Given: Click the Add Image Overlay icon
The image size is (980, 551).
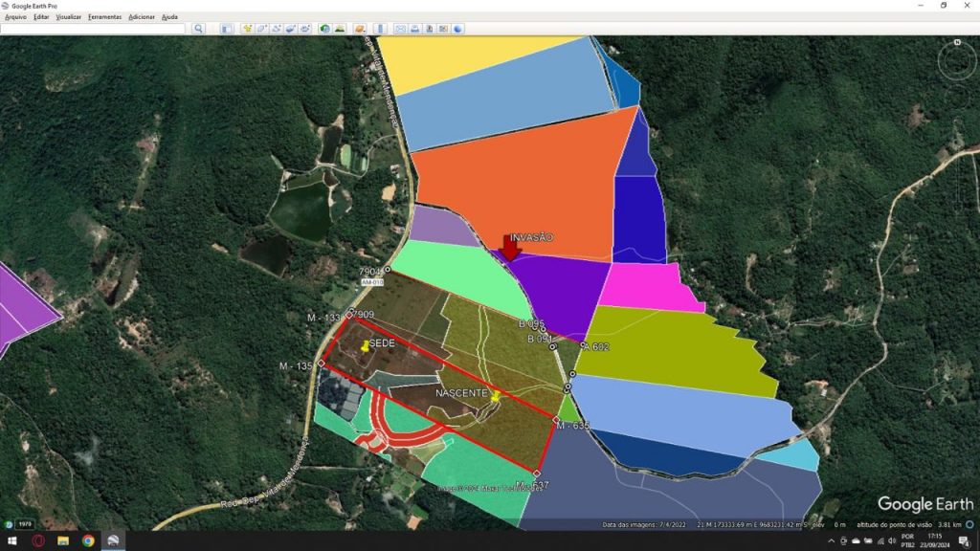Looking at the screenshot, I should tap(290, 29).
